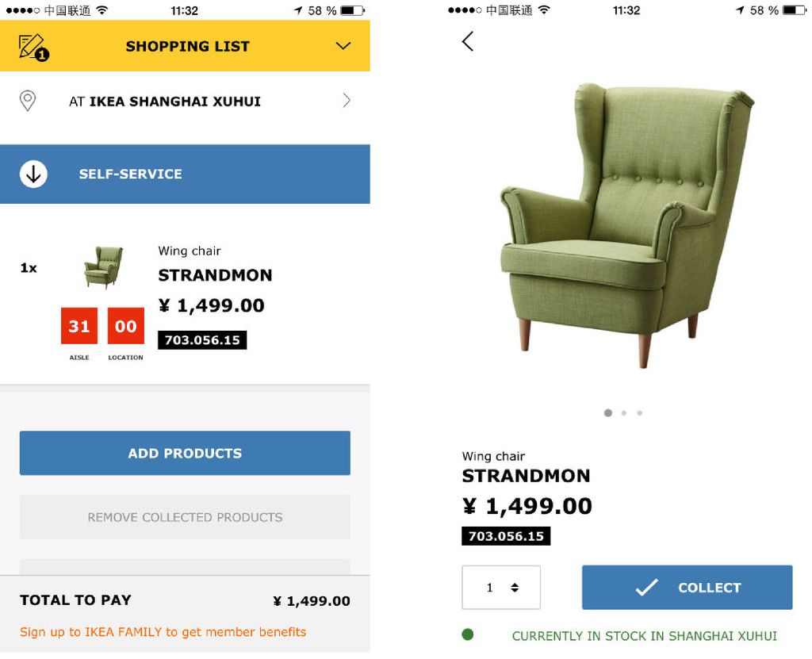
Task: Click Remove Collected Products button
Action: [x=185, y=517]
